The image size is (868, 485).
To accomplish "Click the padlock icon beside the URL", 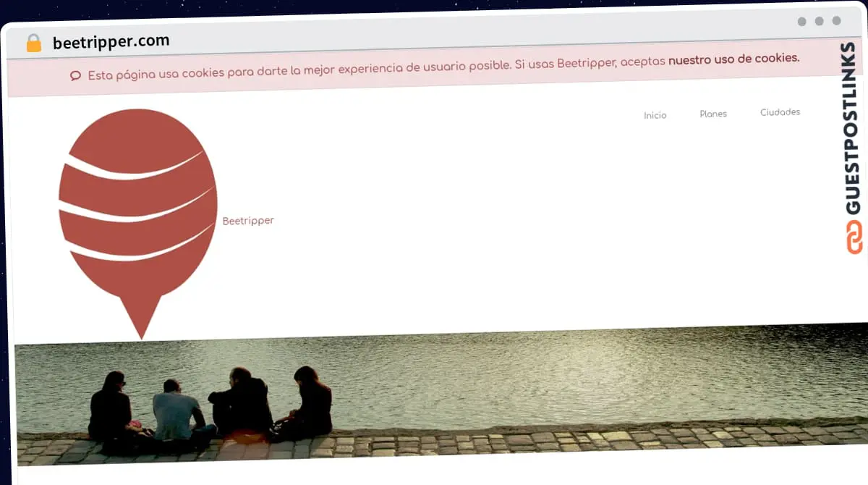I will tap(34, 43).
